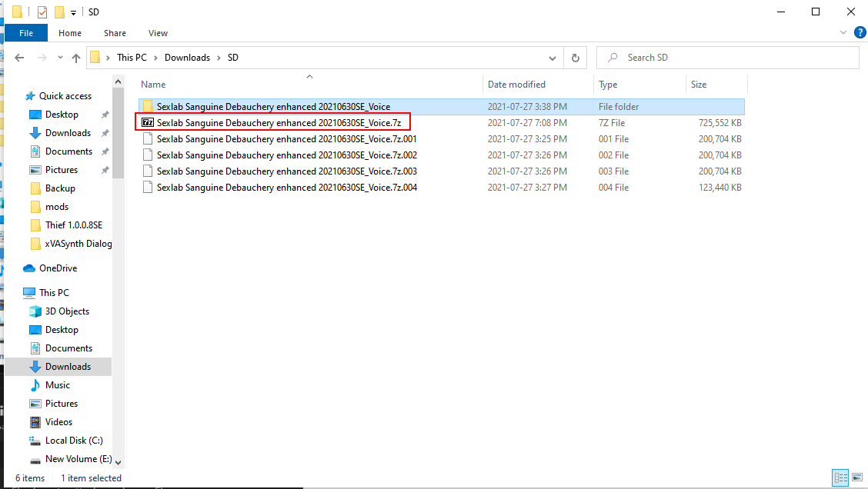868x489 pixels.
Task: Open the Share ribbon tab
Action: (x=115, y=33)
